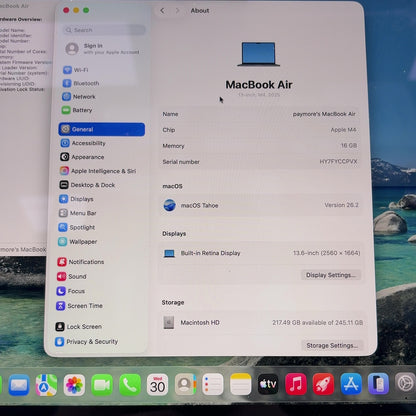Select Battery in the sidebar
Viewport: 416px width, 416px height.
click(x=77, y=110)
